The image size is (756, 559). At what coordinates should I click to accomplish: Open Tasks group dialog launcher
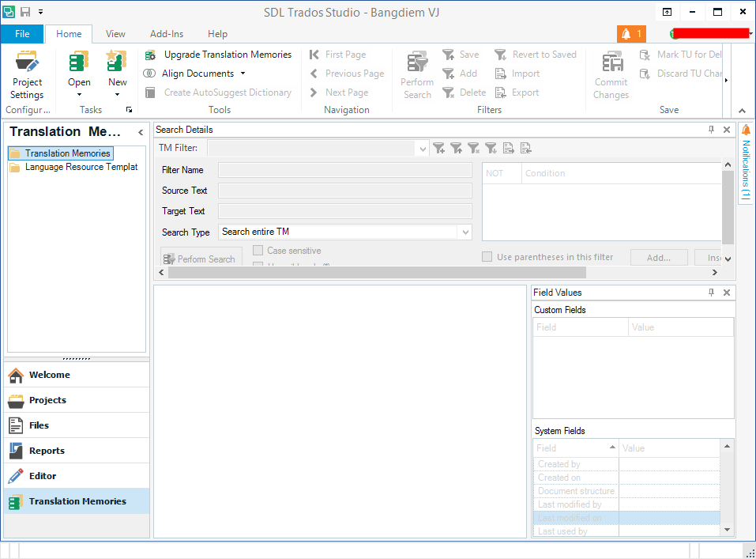point(129,110)
